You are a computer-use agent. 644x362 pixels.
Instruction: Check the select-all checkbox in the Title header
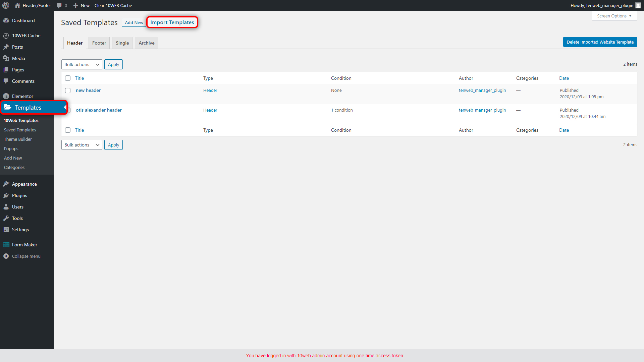[67, 78]
